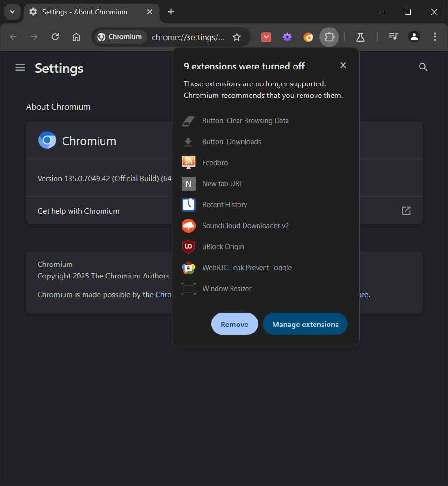The image size is (448, 486).
Task: Click the Chromium logo on About card
Action: (47, 140)
